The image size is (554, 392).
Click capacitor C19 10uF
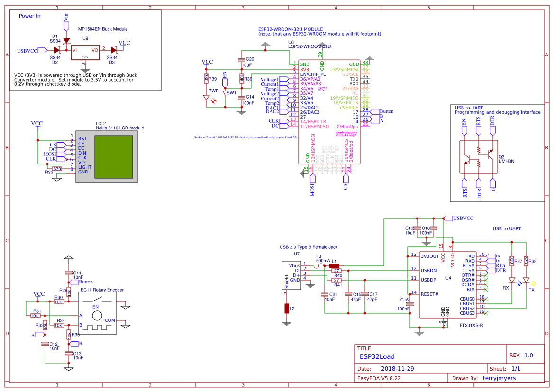point(417,228)
